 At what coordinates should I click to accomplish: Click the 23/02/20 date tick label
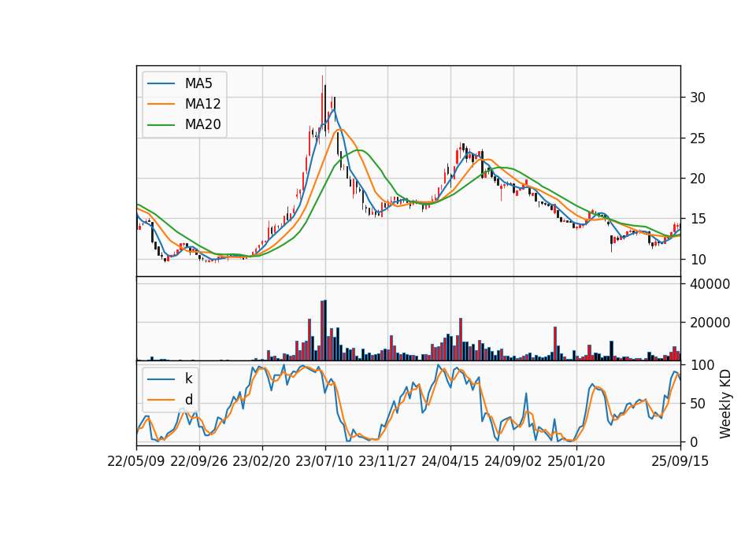pos(261,461)
